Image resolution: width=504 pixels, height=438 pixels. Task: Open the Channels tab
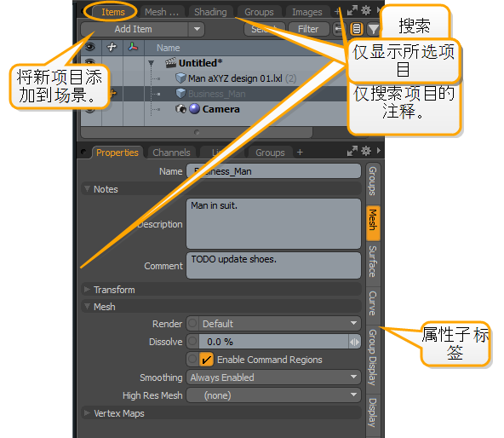pyautogui.click(x=171, y=153)
